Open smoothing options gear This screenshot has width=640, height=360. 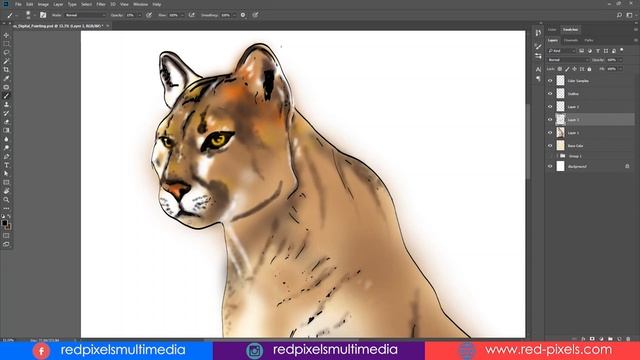[243, 15]
